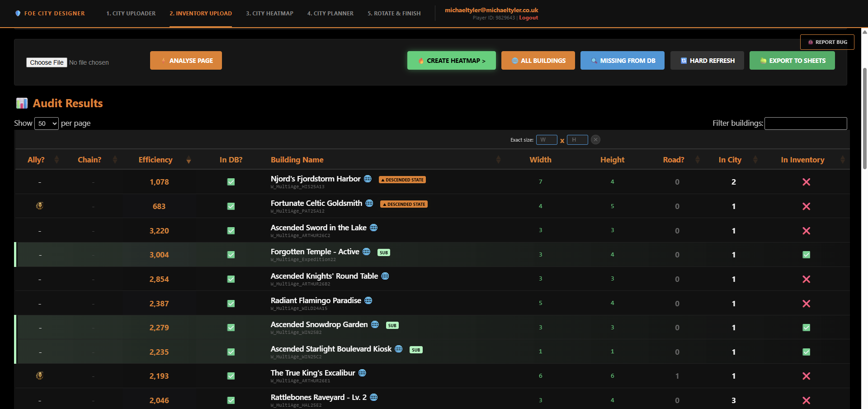Screen dimensions: 868x409
Task: Open the Show entries per page dropdown
Action: click(x=47, y=124)
